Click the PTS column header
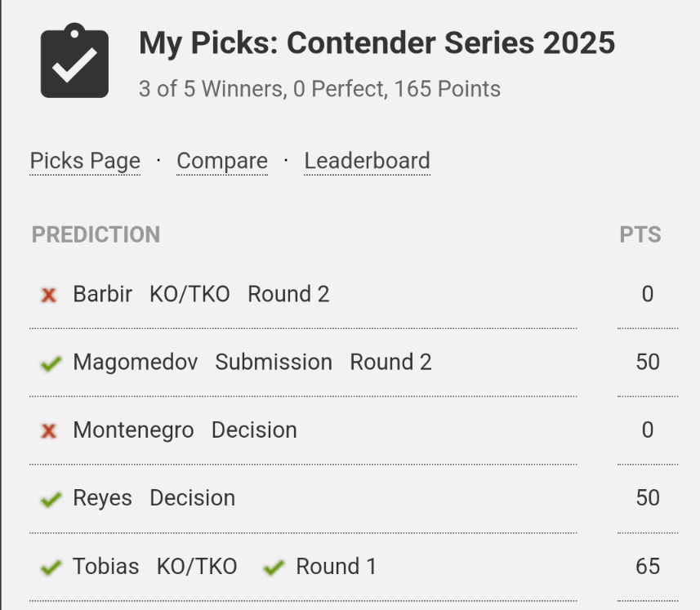 tap(640, 235)
